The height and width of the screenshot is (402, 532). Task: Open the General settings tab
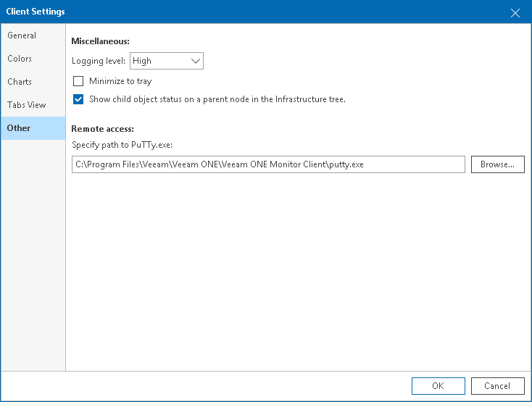click(22, 35)
